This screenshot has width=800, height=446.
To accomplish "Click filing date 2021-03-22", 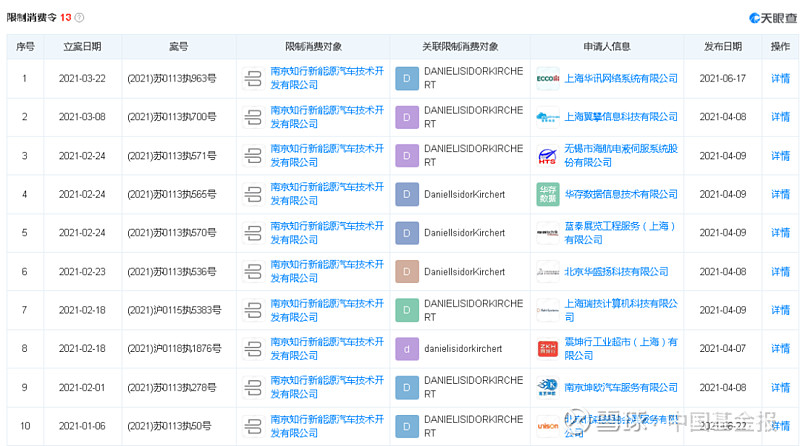I will [x=82, y=79].
